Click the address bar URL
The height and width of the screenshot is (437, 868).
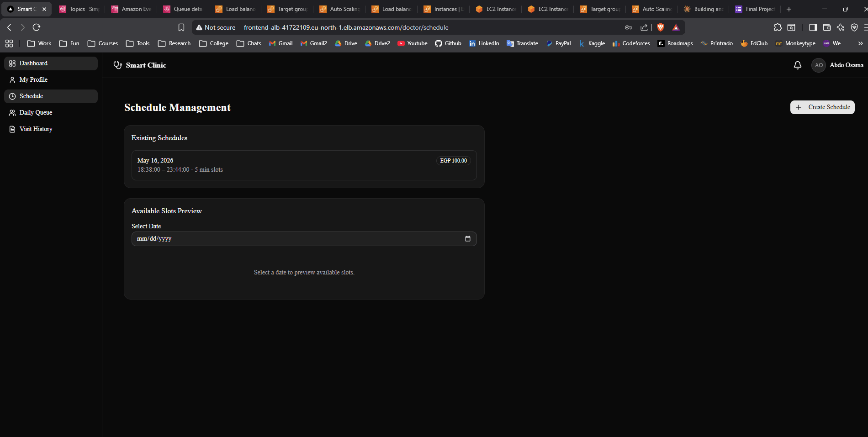(x=346, y=27)
